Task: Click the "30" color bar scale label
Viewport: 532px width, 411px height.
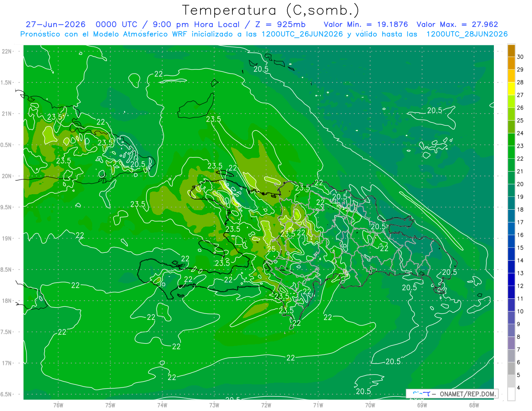Action: pyautogui.click(x=520, y=57)
